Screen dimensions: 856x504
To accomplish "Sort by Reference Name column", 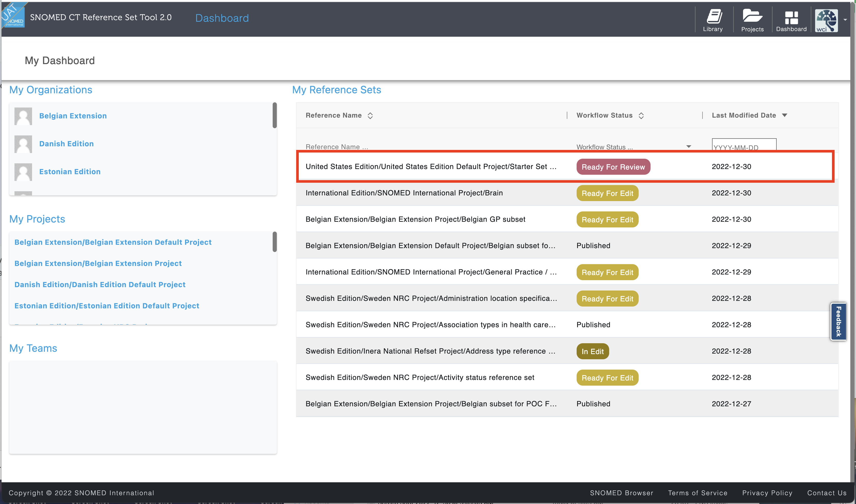I will [x=370, y=116].
